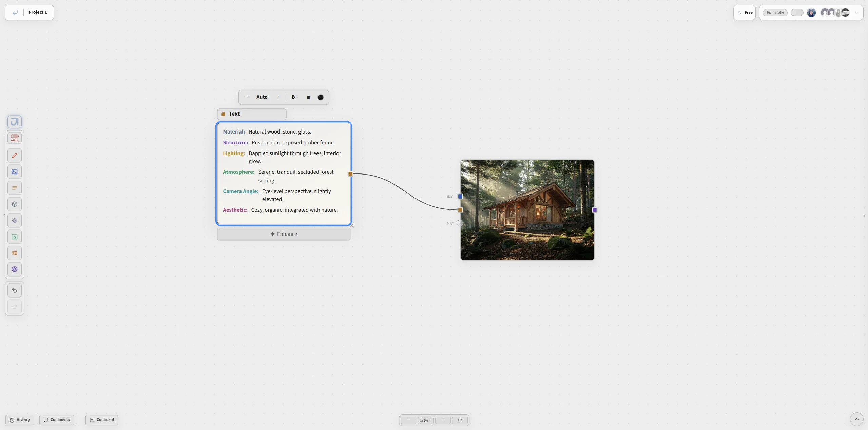Undo the last action
Image resolution: width=868 pixels, height=430 pixels.
click(15, 290)
